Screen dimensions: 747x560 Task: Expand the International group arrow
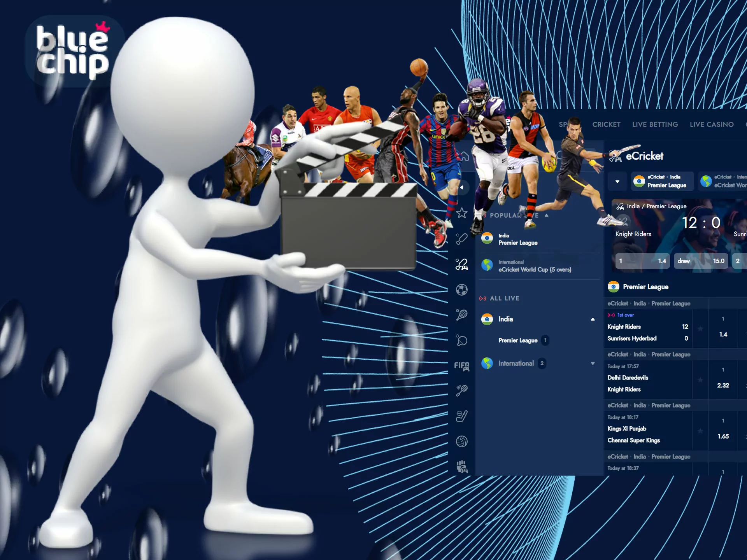point(593,363)
